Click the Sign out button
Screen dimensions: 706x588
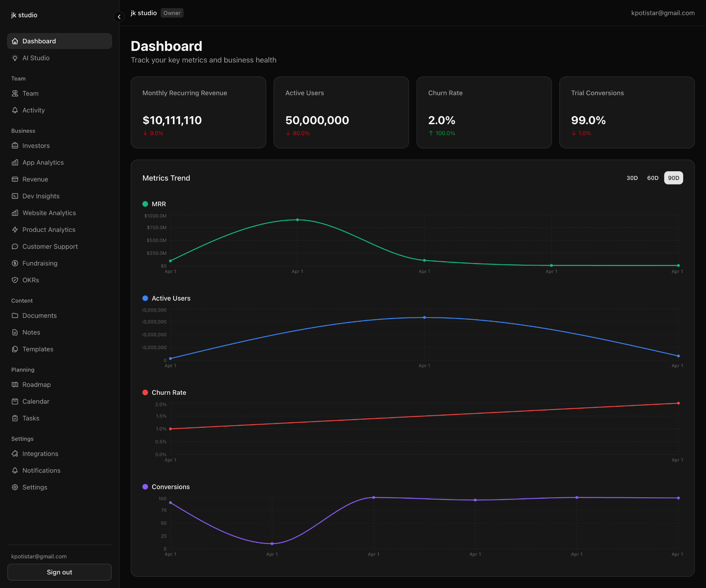[x=60, y=572]
